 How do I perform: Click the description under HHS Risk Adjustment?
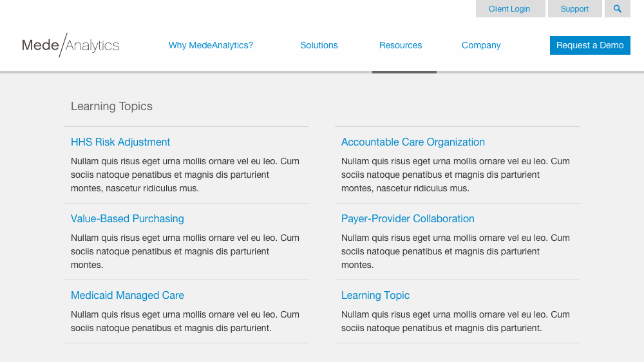(x=185, y=175)
